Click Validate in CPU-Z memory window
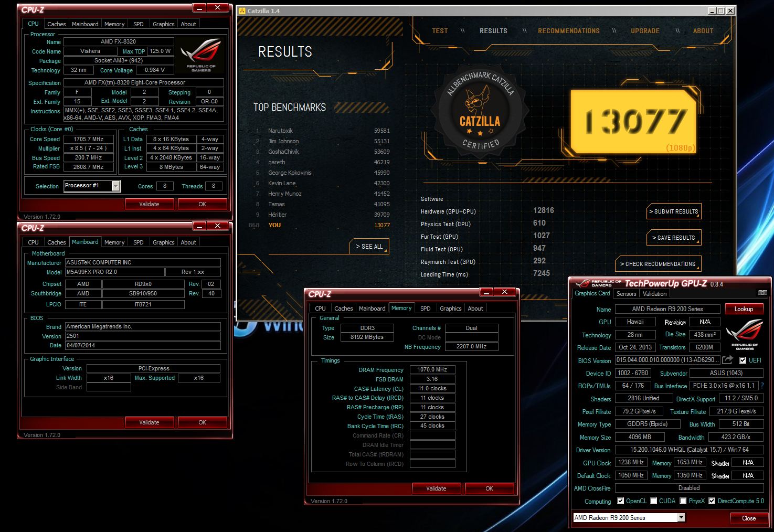 click(436, 488)
